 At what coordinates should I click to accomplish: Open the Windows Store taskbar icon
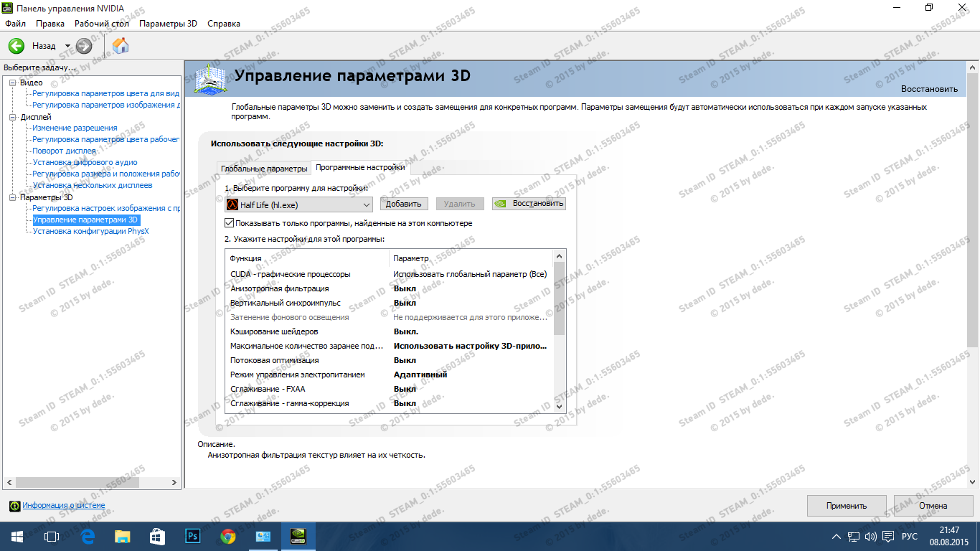pyautogui.click(x=158, y=536)
